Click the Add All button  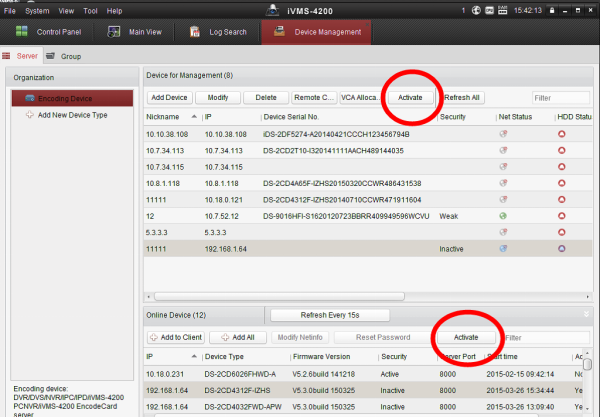[x=239, y=338]
